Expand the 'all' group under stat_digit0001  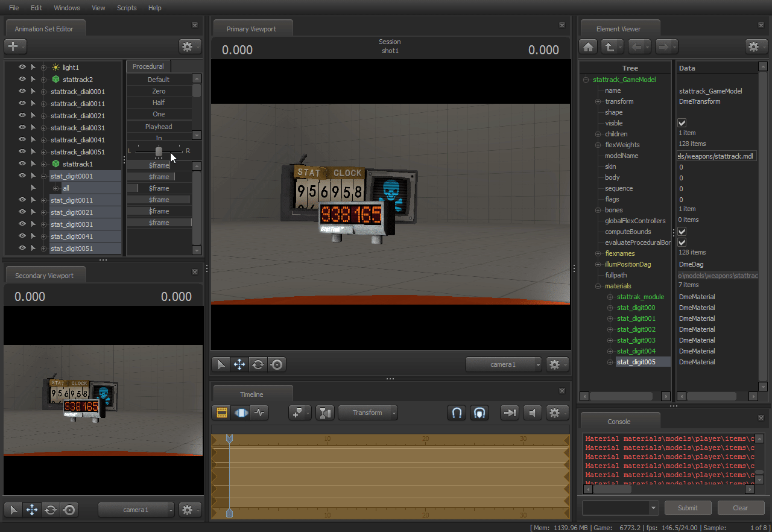[56, 188]
